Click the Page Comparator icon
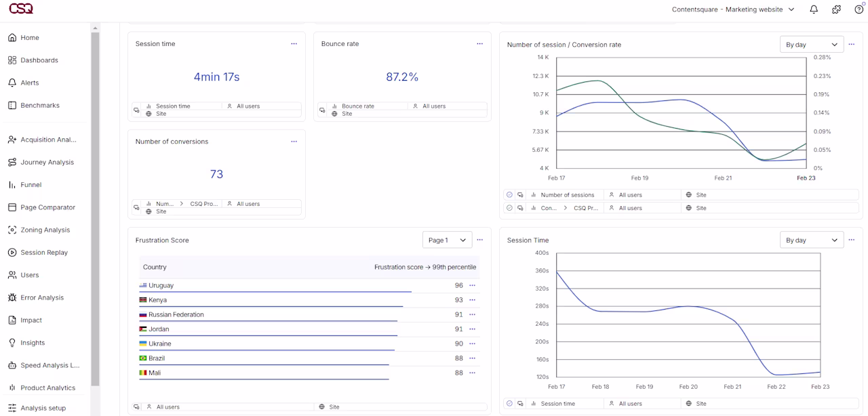 click(12, 207)
